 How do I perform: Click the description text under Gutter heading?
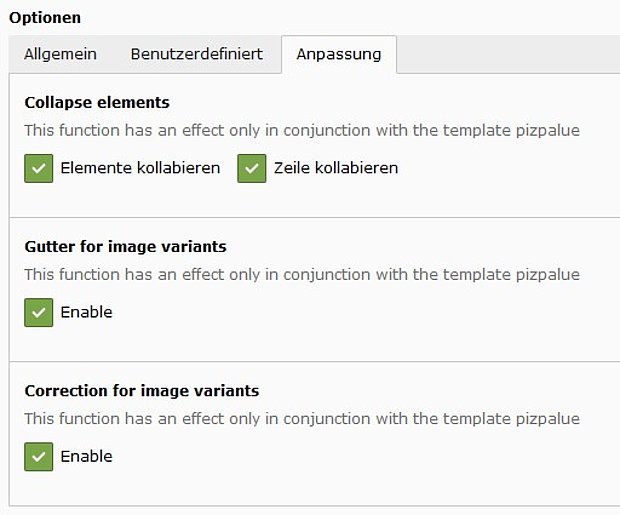pyautogui.click(x=301, y=274)
